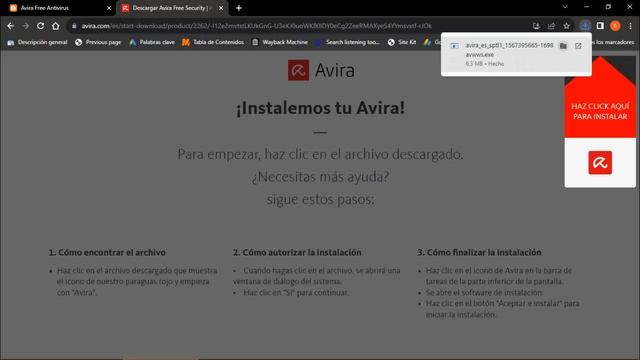Click the '2. Cómo autorizar la instalación' heading
Viewport: 640px width, 360px height.
(297, 252)
